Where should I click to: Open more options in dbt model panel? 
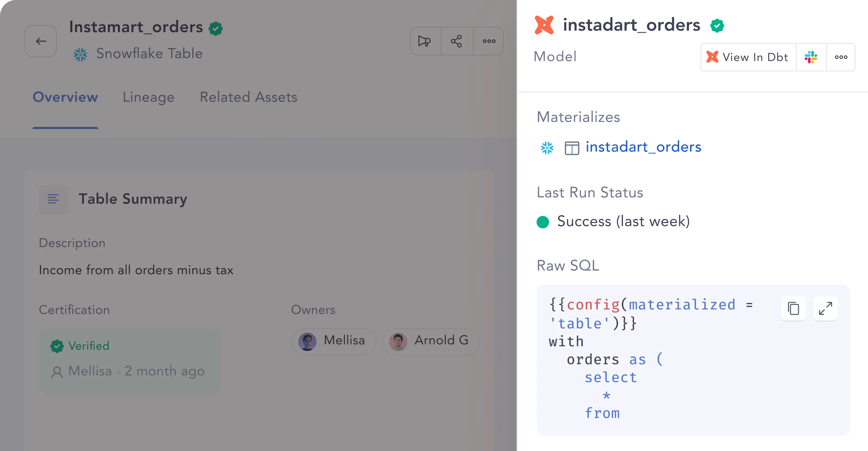click(841, 57)
